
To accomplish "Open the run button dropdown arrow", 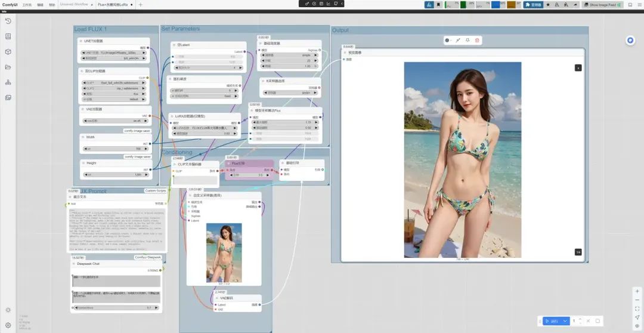I will click(565, 321).
